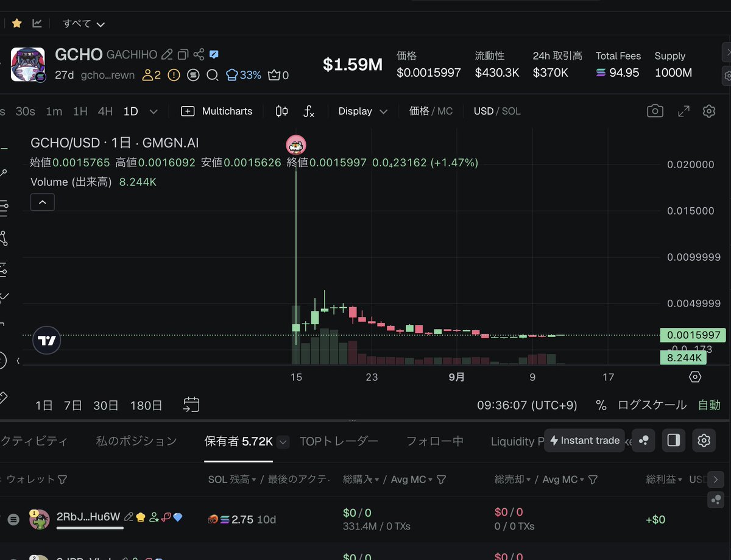This screenshot has height=560, width=731.
Task: Sort by 総売却 column
Action: [x=512, y=480]
